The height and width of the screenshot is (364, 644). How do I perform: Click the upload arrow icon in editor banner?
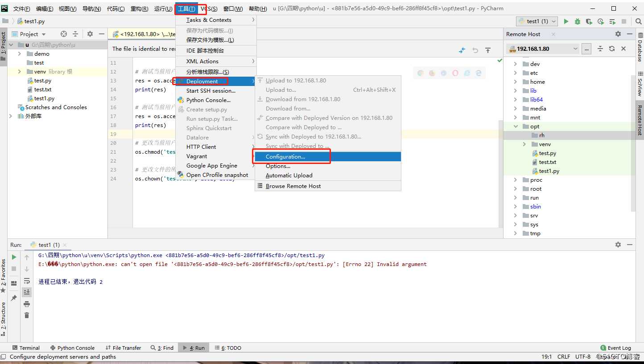[488, 50]
